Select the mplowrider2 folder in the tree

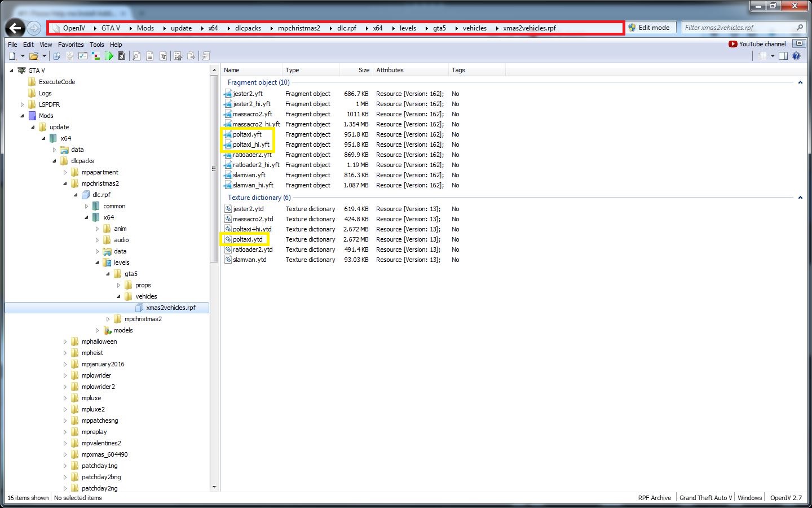click(x=98, y=387)
